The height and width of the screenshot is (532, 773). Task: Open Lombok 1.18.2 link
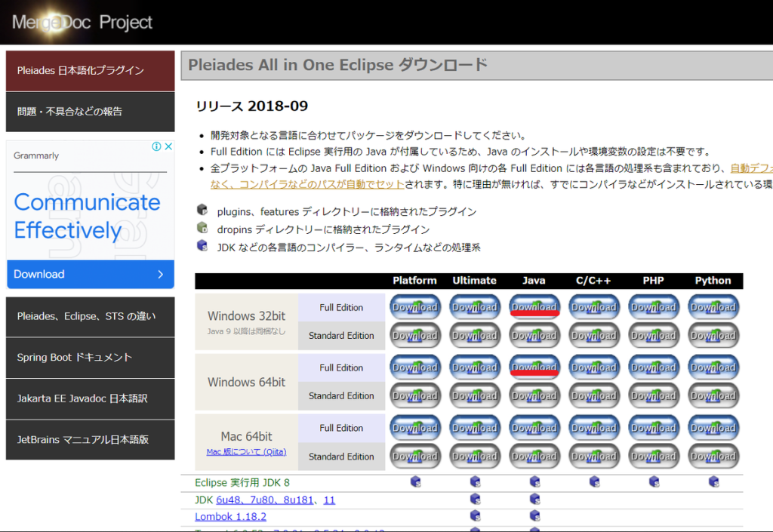(230, 517)
